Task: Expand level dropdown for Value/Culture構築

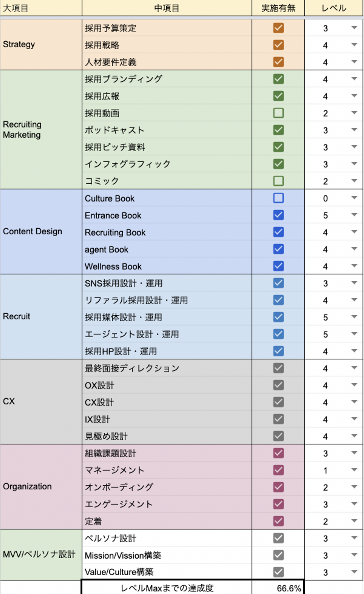Action: pyautogui.click(x=354, y=572)
